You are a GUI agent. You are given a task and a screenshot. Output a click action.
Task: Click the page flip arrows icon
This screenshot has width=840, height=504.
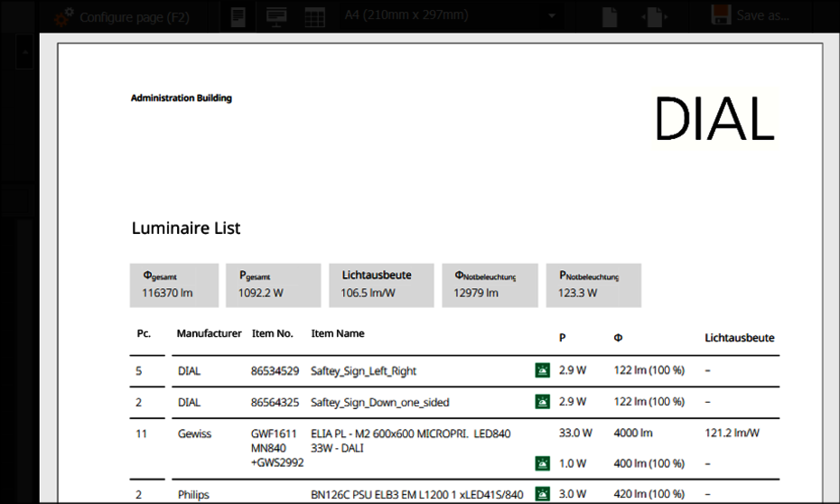pyautogui.click(x=655, y=16)
